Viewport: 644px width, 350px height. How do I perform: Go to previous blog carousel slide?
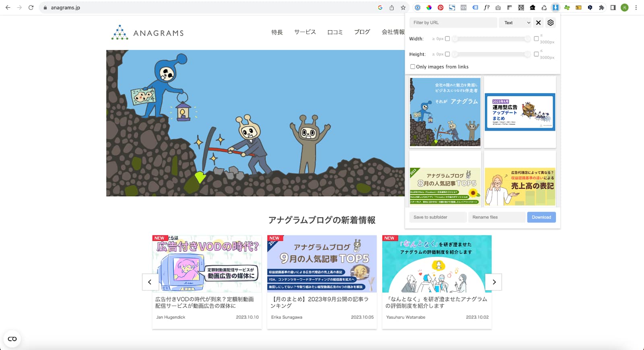pyautogui.click(x=150, y=282)
